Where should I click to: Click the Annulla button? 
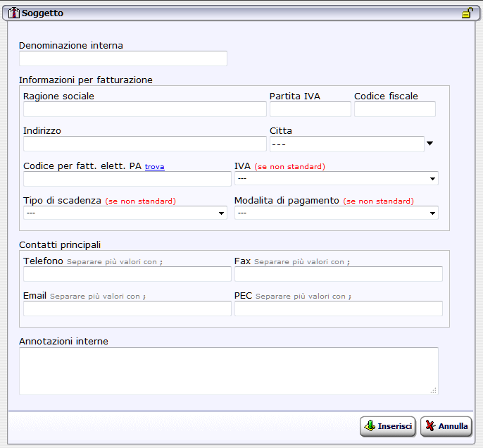tap(446, 426)
